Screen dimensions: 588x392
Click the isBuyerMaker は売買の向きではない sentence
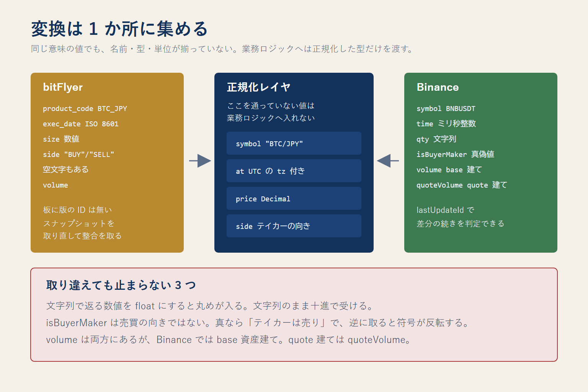[258, 323]
